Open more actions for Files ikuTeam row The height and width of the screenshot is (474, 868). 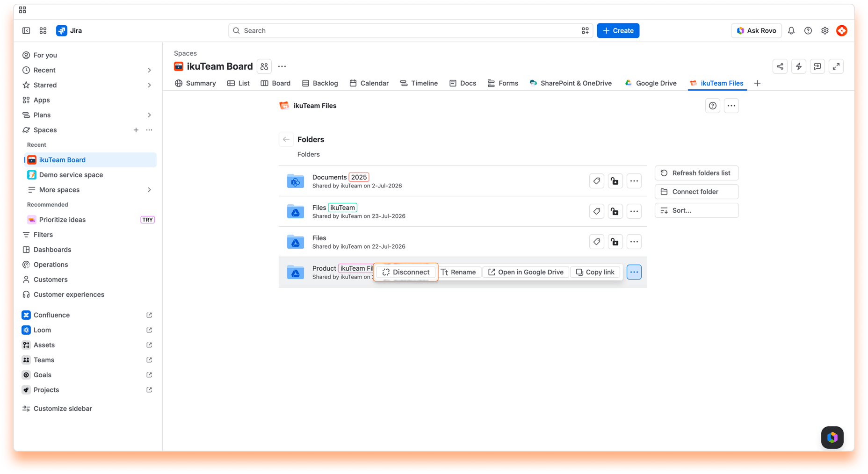tap(634, 211)
